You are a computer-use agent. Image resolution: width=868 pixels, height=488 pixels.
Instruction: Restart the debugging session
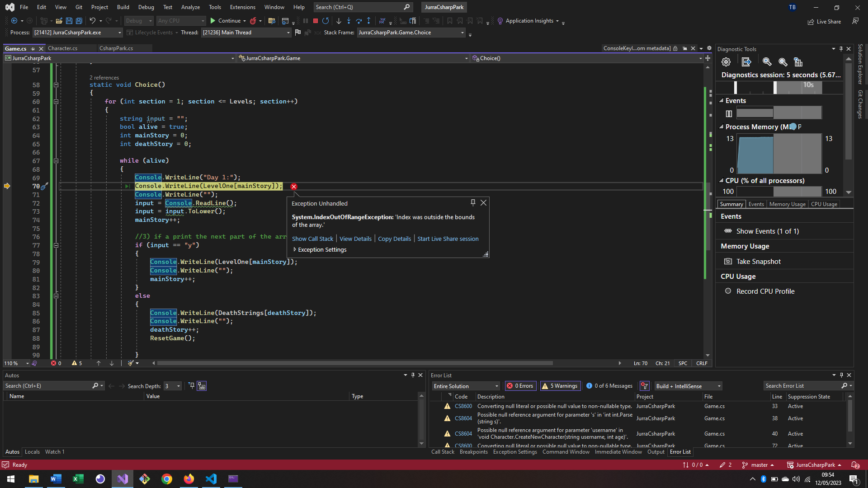pyautogui.click(x=325, y=21)
